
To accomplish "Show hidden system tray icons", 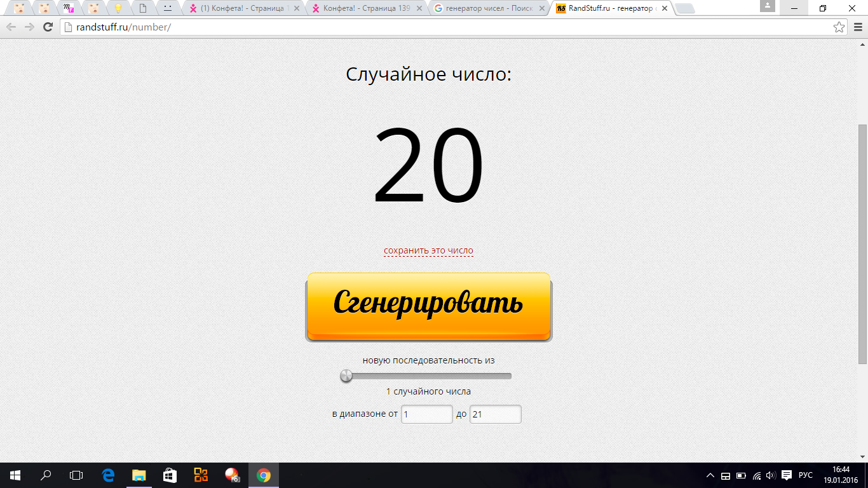I will (710, 475).
